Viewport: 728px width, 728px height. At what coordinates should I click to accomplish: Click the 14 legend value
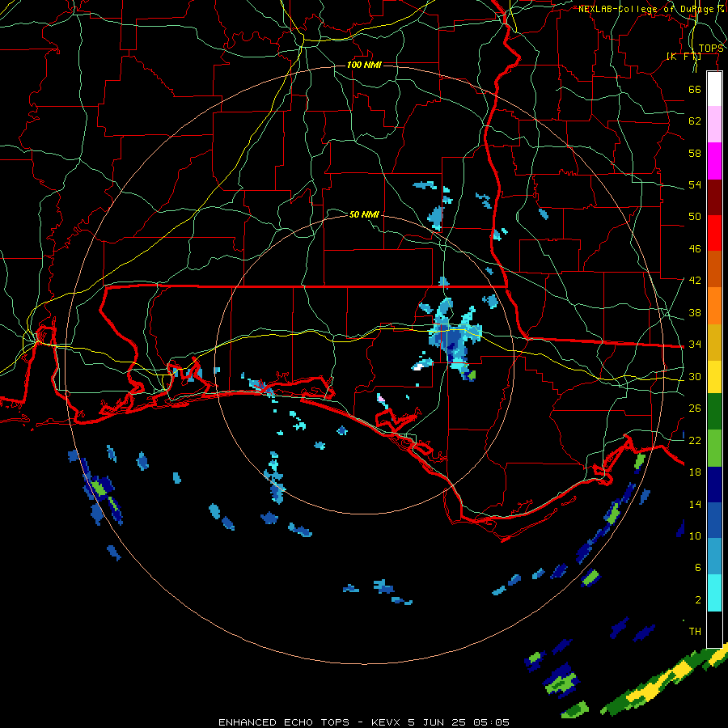(x=695, y=504)
